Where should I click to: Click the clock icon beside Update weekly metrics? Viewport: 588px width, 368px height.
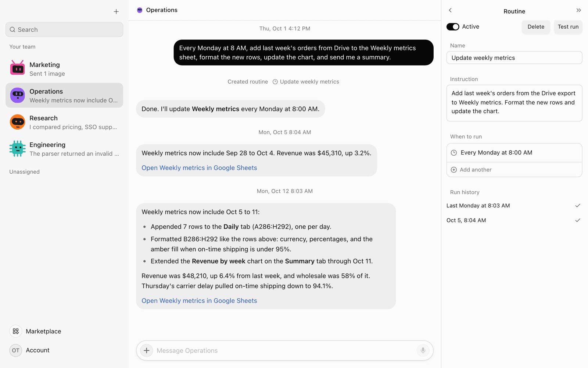tap(275, 82)
